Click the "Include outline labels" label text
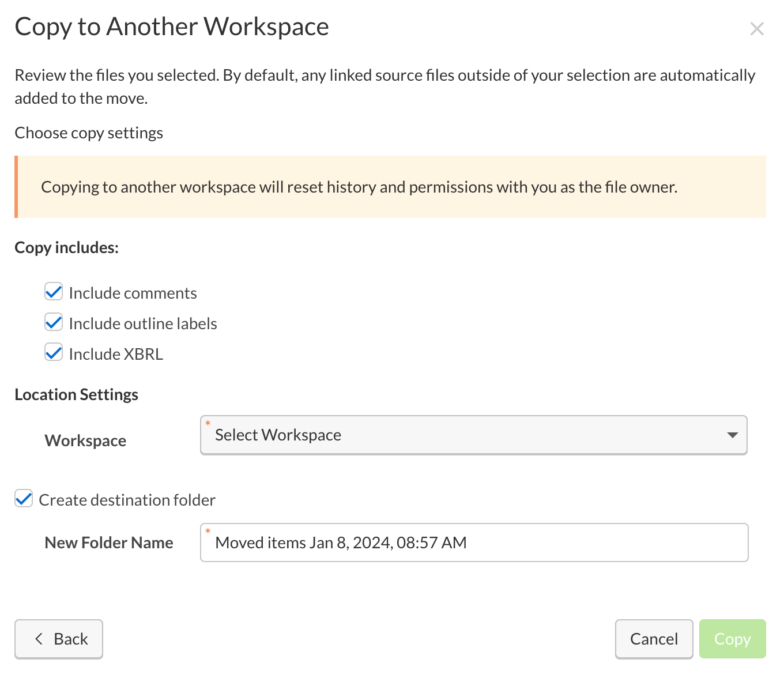 click(142, 324)
